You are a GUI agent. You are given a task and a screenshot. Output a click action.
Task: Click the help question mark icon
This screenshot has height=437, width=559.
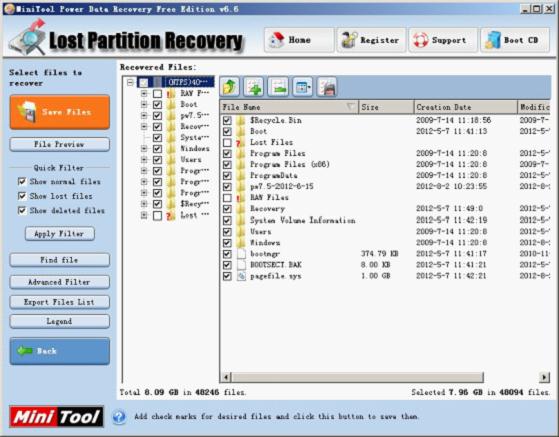(119, 416)
